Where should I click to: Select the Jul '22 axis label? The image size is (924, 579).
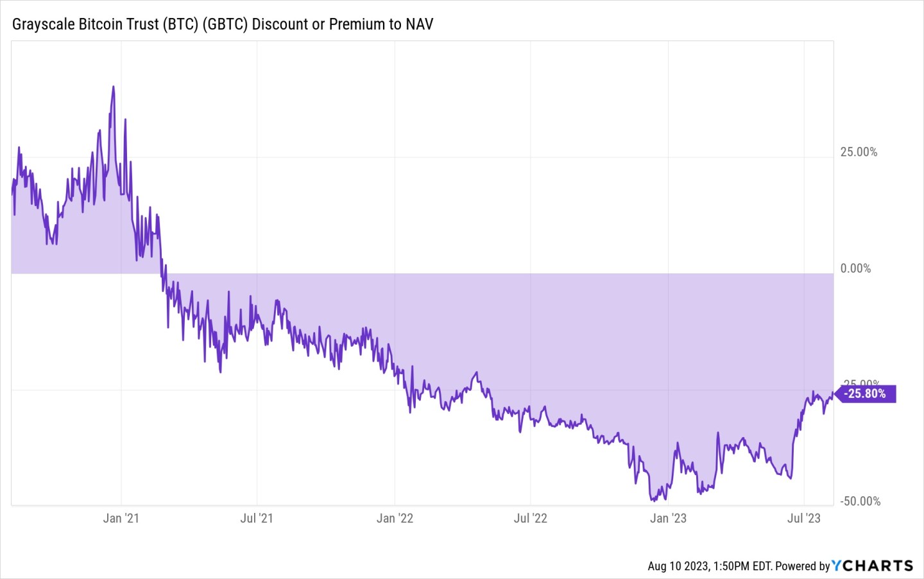(531, 518)
